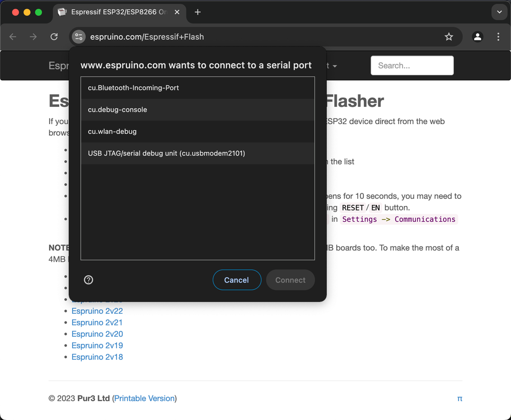
Task: Click the back navigation arrow
Action: pos(13,37)
